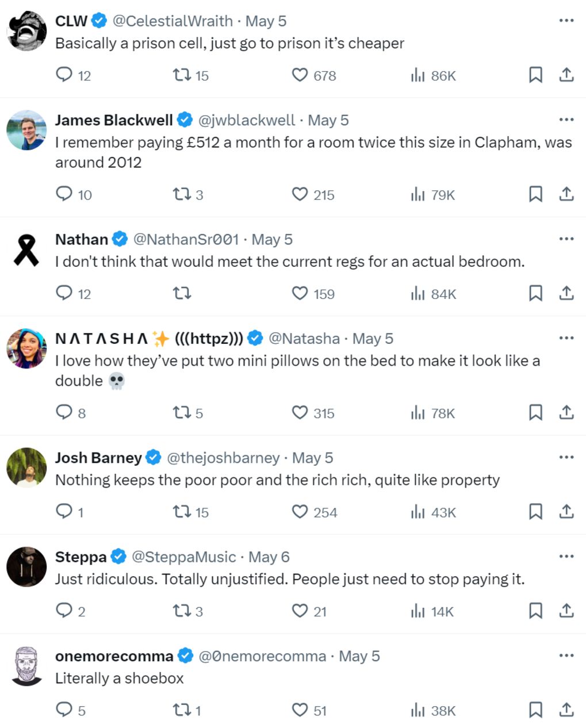Reply to CLW's prison cell tweet
This screenshot has width=586, height=728.
point(64,75)
